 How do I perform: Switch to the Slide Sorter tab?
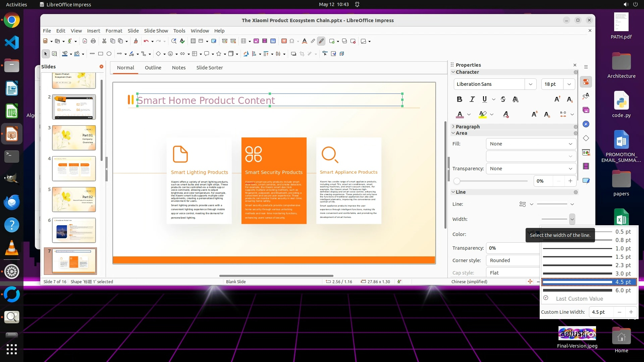pos(209,67)
